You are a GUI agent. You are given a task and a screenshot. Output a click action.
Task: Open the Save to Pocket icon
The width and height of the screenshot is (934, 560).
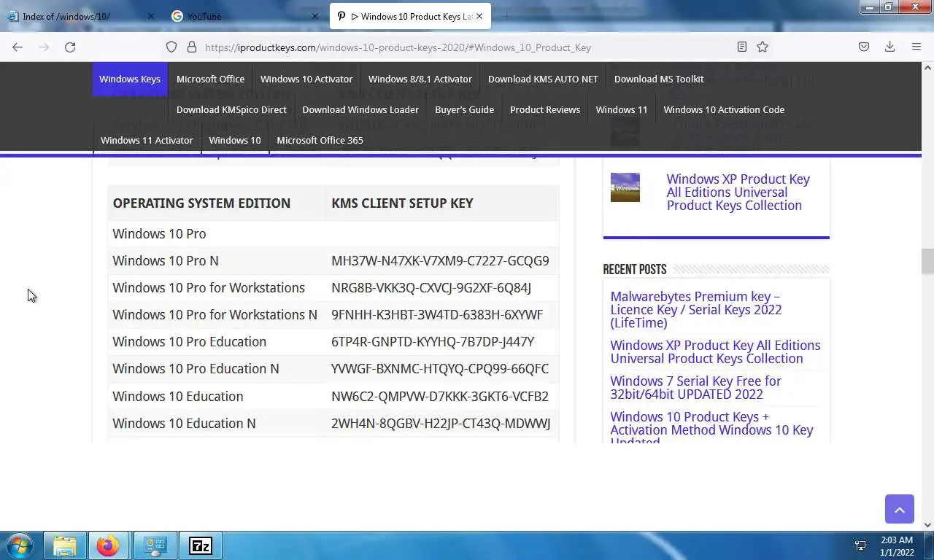[x=864, y=47]
